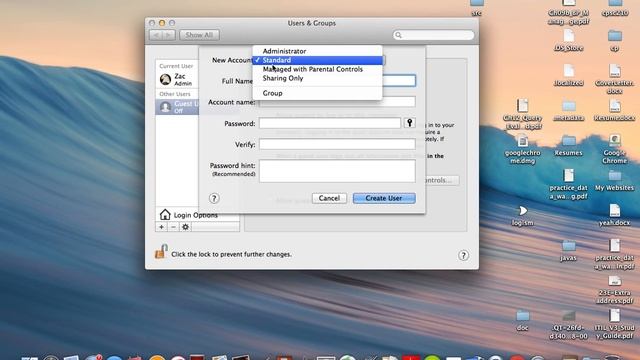Click the Login Options house icon
Viewport: 640px width, 360px height.
pyautogui.click(x=165, y=214)
